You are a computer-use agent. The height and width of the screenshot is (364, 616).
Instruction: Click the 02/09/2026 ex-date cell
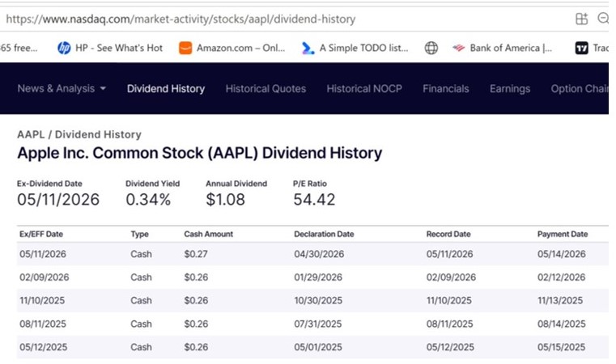pos(44,277)
